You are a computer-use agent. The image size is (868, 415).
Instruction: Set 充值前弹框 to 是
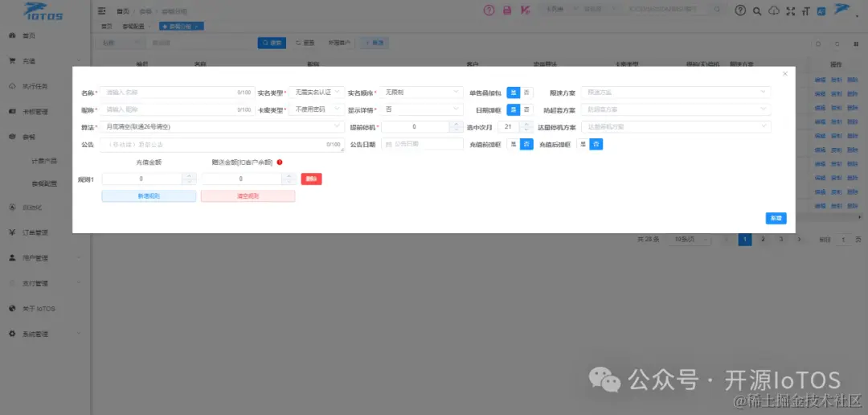(513, 144)
